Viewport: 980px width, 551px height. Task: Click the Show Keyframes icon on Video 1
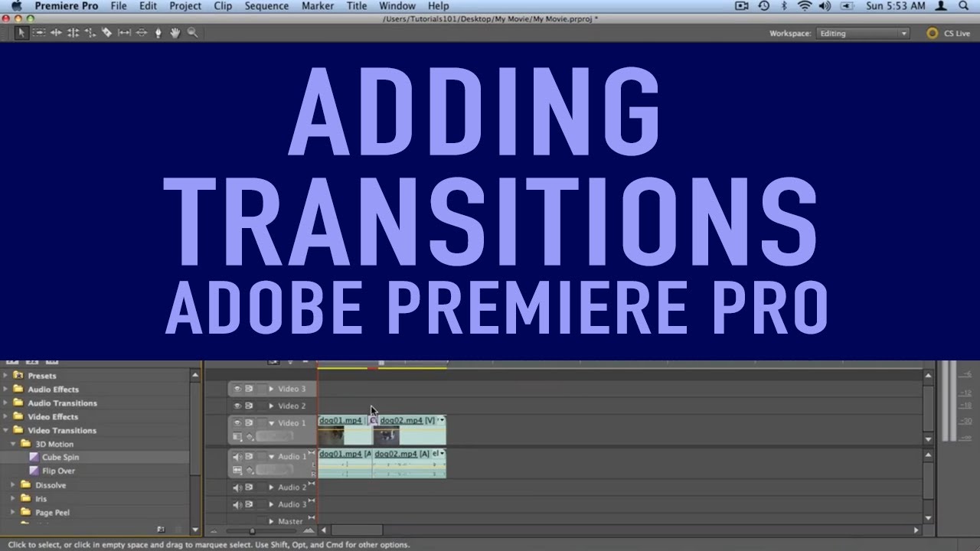pyautogui.click(x=249, y=436)
